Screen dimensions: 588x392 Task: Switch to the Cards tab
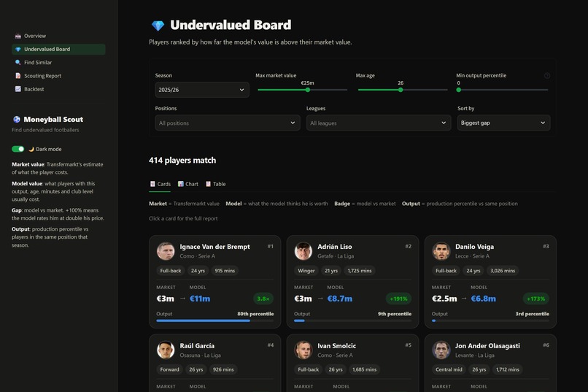[160, 184]
